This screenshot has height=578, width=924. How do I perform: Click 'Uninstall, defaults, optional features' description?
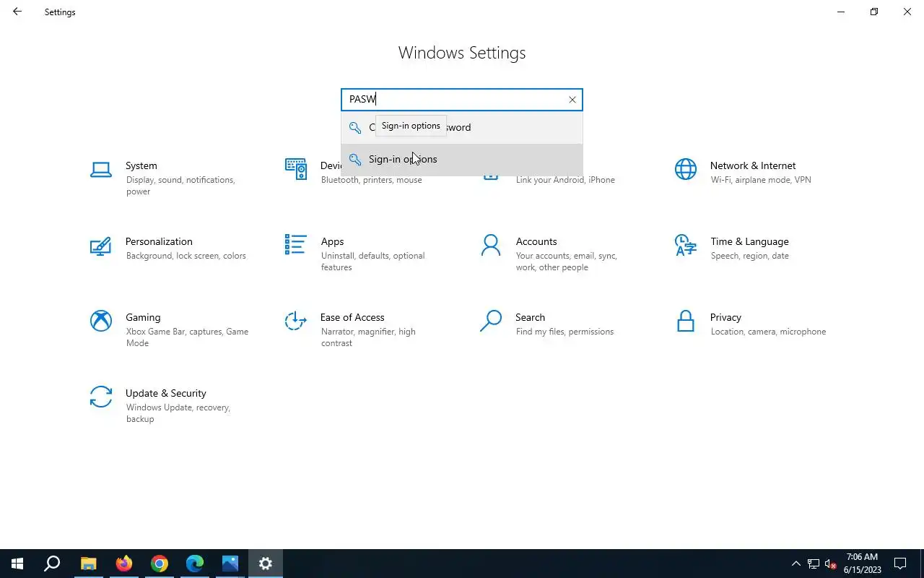372,262
